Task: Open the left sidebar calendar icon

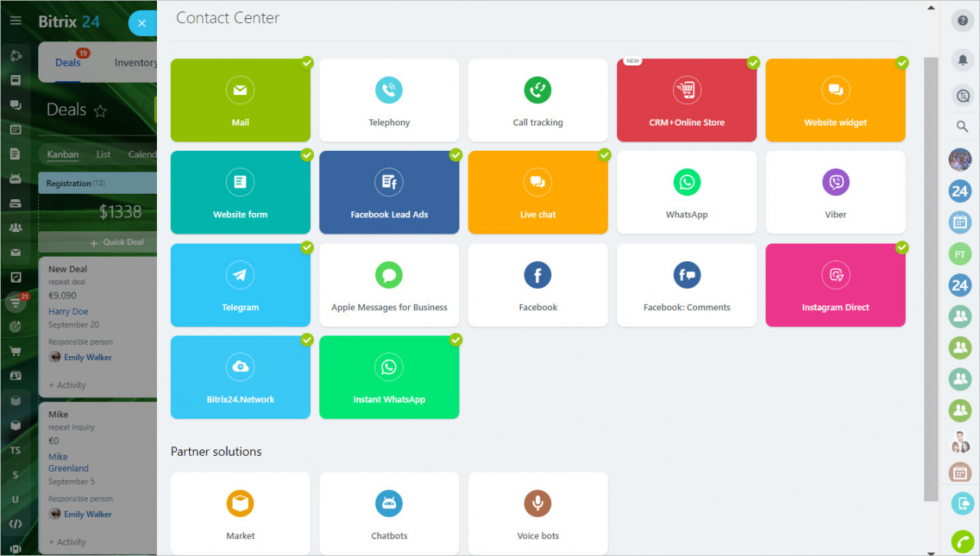Action: coord(15,129)
